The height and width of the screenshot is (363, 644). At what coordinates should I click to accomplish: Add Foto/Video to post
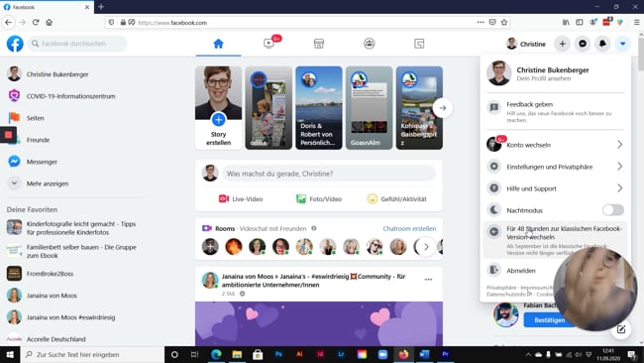point(319,199)
